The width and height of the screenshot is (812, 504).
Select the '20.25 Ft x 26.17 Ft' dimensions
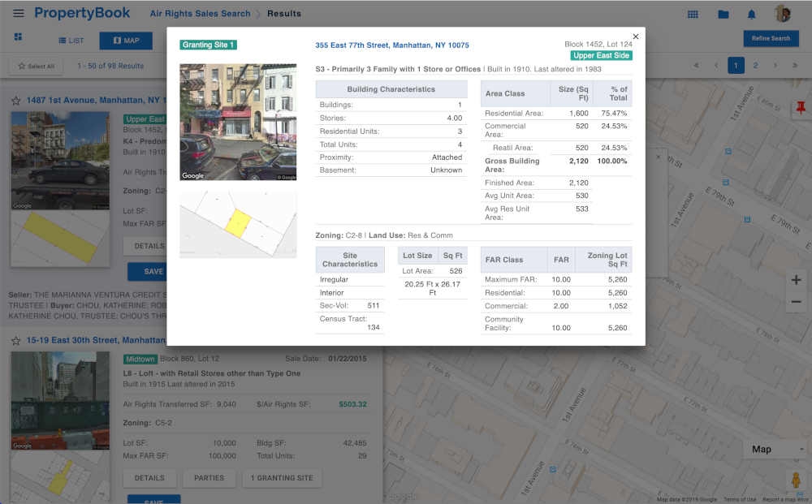click(x=433, y=288)
